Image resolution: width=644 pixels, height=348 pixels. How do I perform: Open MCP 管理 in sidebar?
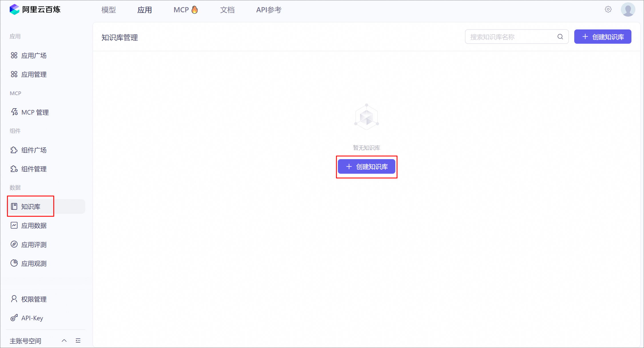point(35,112)
